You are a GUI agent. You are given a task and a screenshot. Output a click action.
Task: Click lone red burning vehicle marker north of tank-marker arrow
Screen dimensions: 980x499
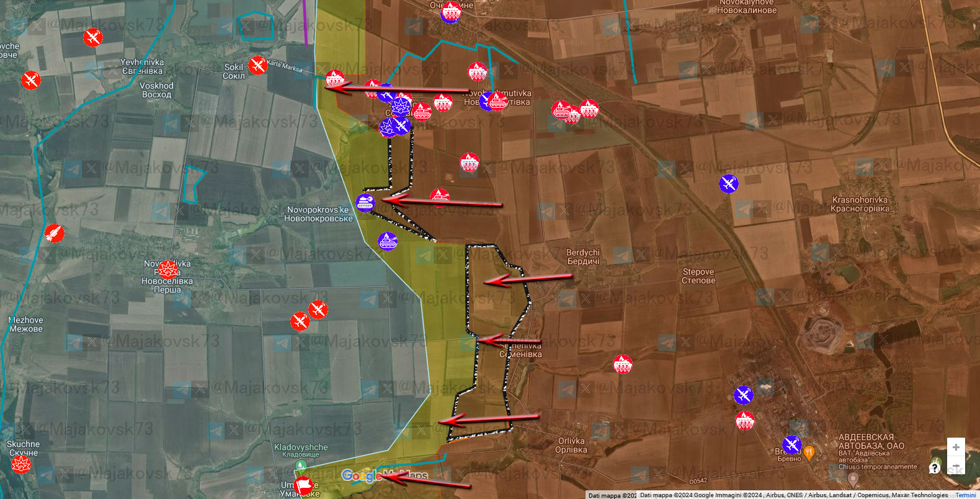coord(470,162)
